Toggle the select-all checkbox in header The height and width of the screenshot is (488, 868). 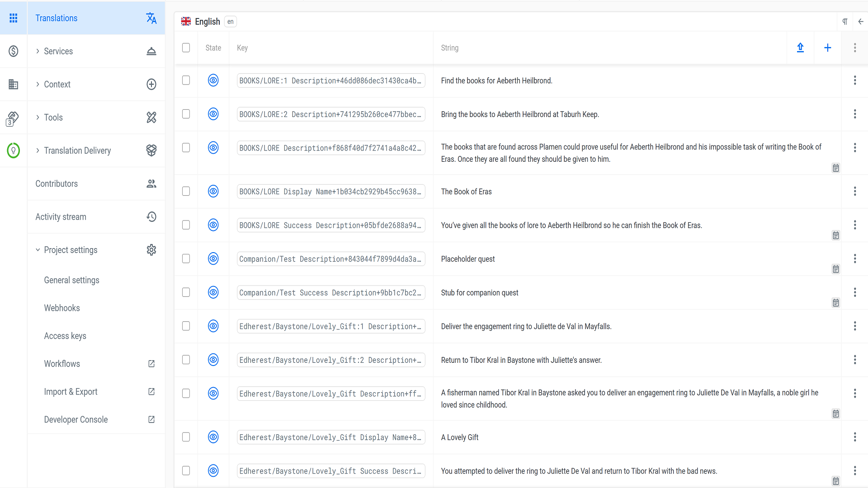coord(186,48)
